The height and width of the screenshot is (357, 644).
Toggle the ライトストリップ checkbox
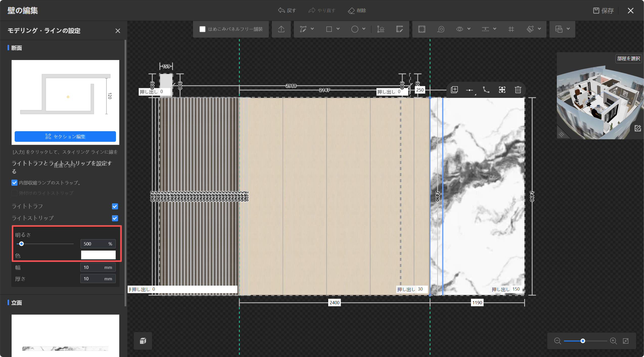pyautogui.click(x=115, y=218)
